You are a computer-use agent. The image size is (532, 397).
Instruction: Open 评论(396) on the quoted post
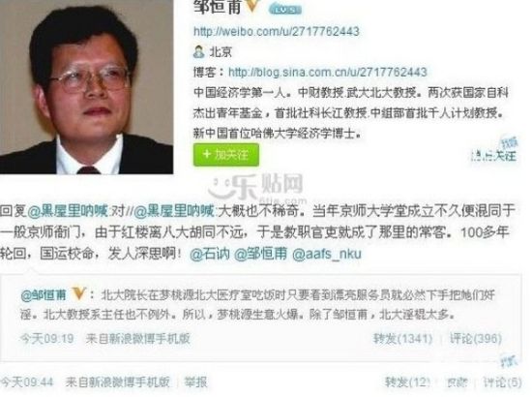[475, 338]
